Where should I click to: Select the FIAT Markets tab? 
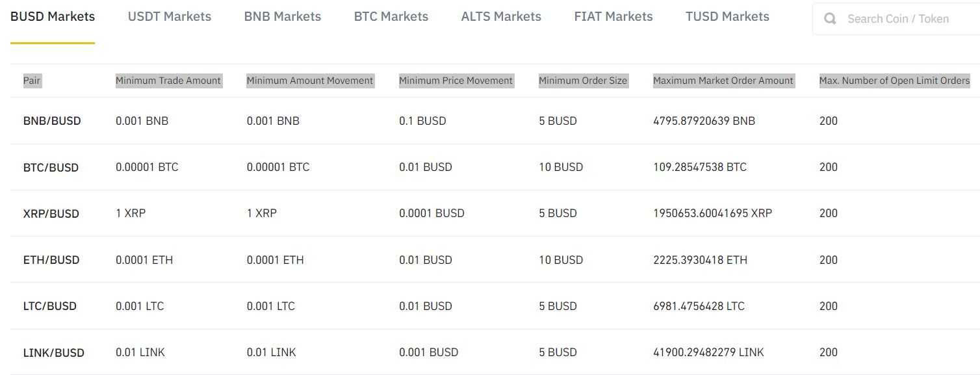(x=613, y=16)
